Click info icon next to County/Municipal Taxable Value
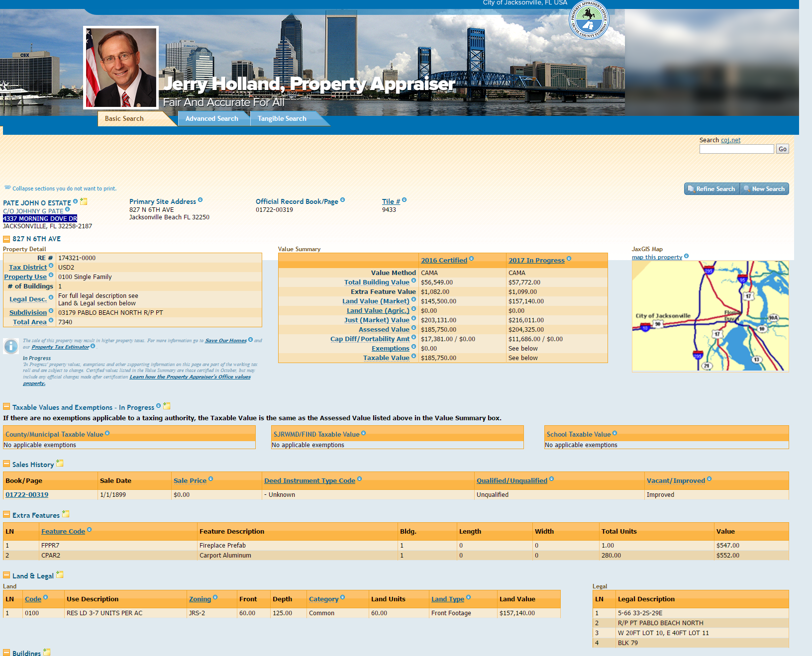Viewport: 812px width, 656px height. click(x=107, y=433)
